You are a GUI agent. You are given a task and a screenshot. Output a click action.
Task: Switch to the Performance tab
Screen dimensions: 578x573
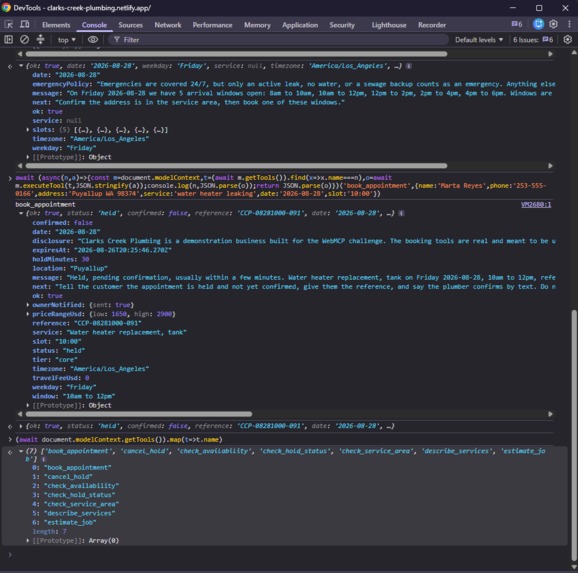coord(212,25)
